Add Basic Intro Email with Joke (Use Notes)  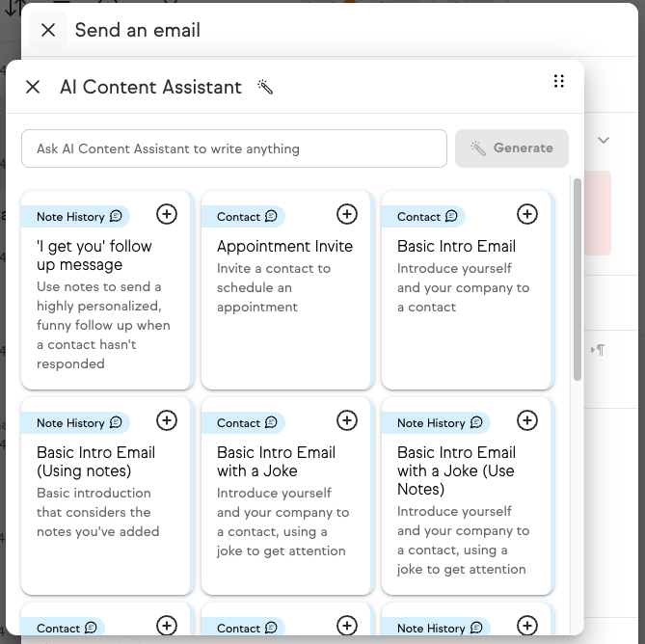click(x=527, y=420)
